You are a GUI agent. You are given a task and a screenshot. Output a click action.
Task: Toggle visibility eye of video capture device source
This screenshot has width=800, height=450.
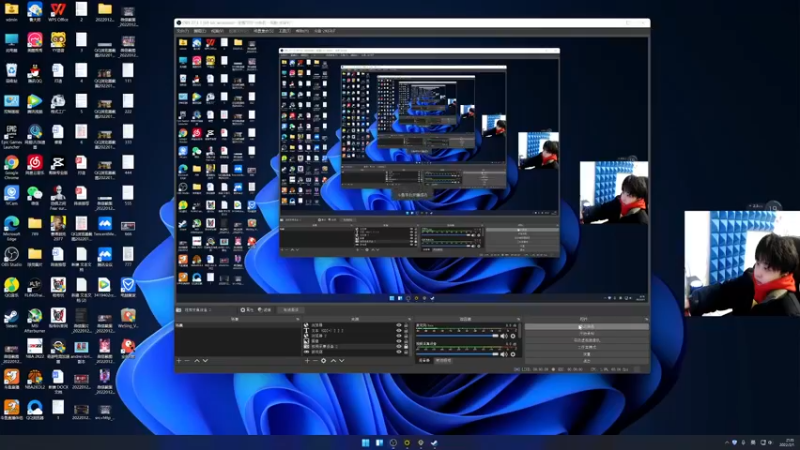tap(398, 346)
